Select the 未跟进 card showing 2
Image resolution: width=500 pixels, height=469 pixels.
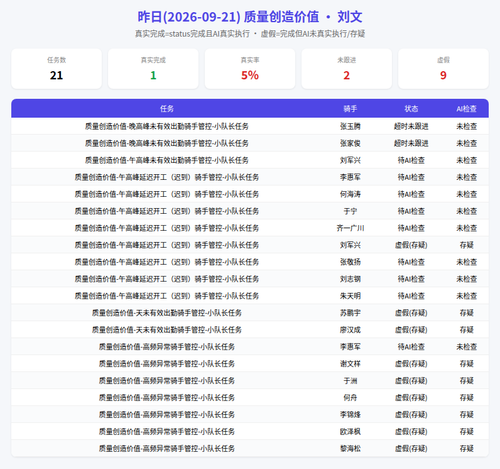click(x=346, y=69)
